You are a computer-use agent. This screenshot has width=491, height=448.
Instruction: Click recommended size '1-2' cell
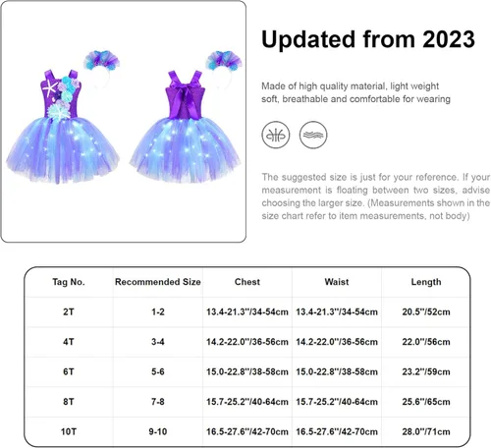pos(158,311)
